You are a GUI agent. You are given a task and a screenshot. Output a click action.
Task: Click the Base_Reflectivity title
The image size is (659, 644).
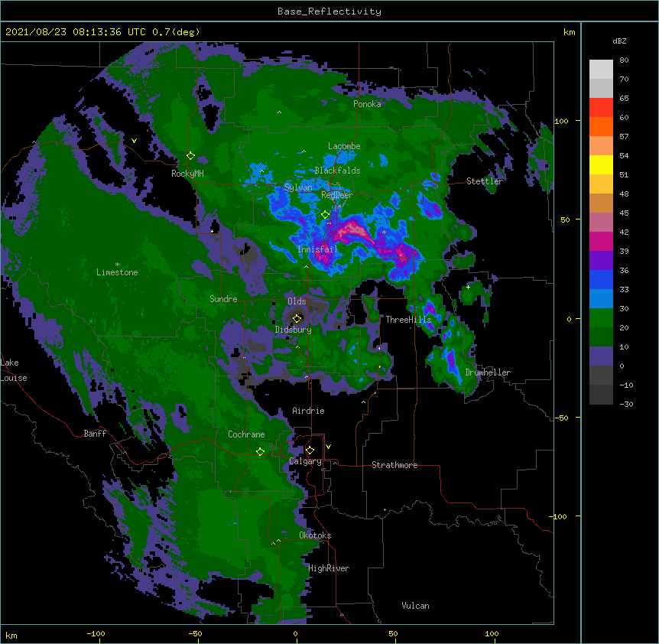(329, 11)
